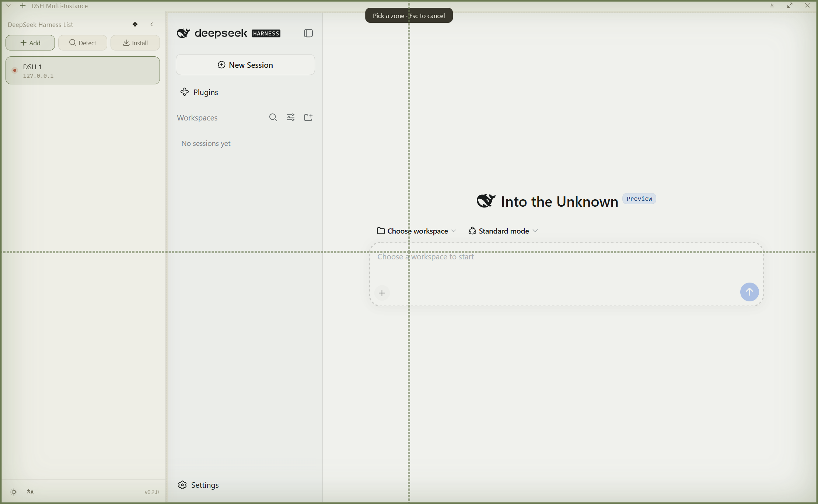Image resolution: width=818 pixels, height=504 pixels.
Task: Open the language switcher icon
Action: click(x=30, y=492)
